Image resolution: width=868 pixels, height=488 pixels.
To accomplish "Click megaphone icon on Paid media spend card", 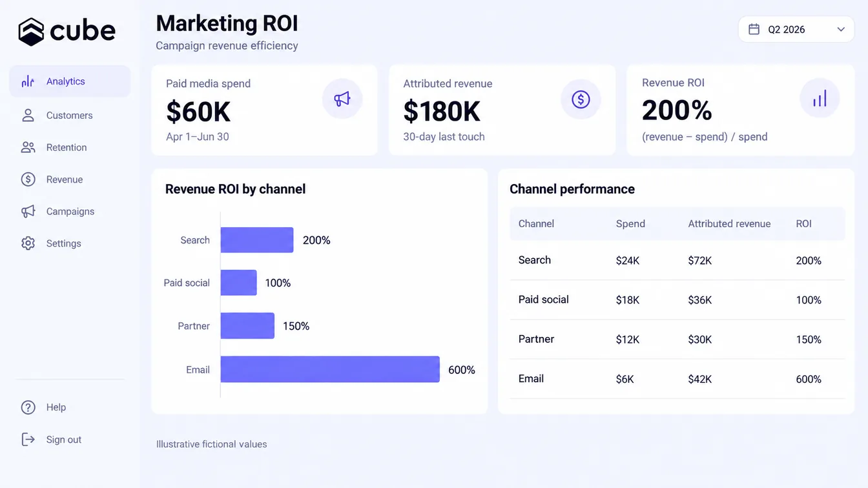I will [x=342, y=99].
